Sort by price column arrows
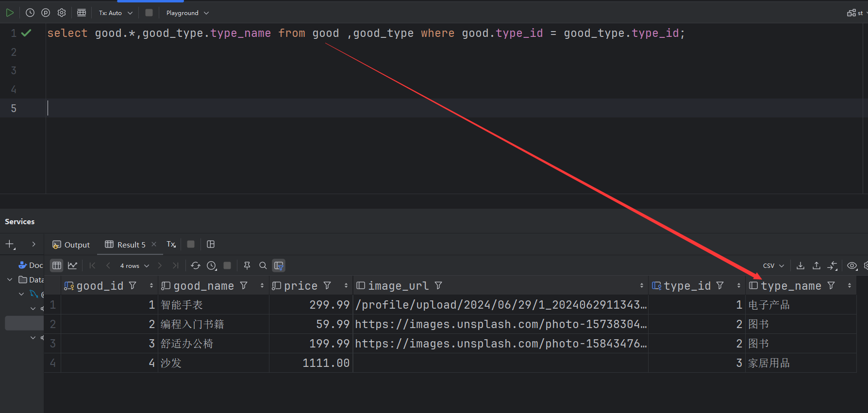Screen dimensions: 868x413 (346, 286)
